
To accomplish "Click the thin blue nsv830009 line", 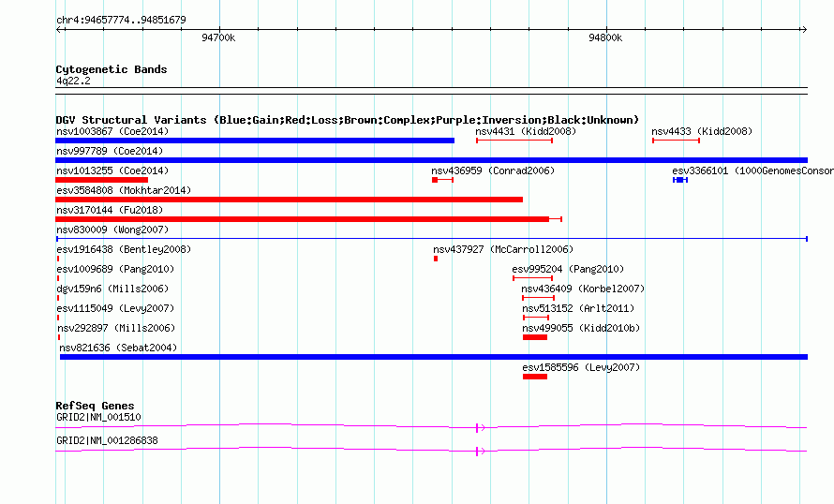I will point(432,239).
